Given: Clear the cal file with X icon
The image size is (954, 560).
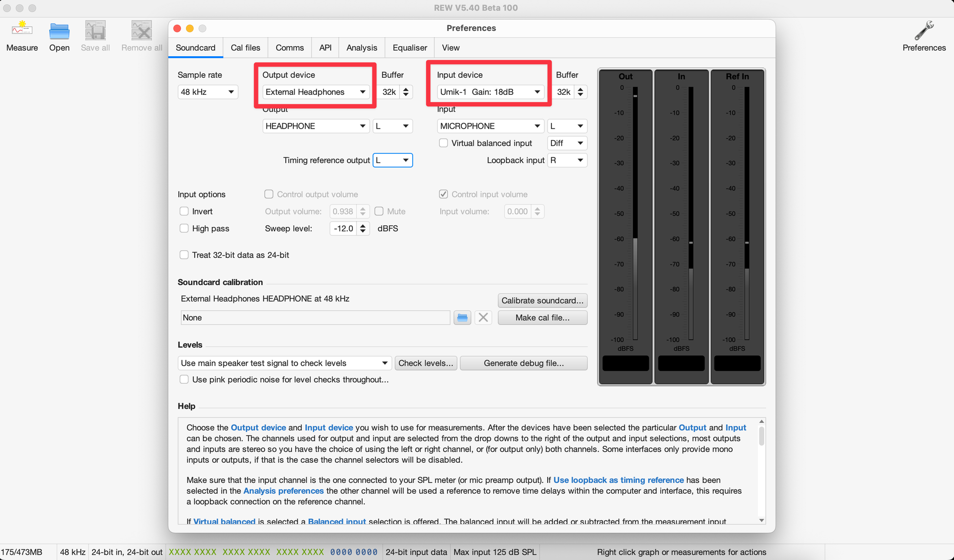Looking at the screenshot, I should point(483,318).
